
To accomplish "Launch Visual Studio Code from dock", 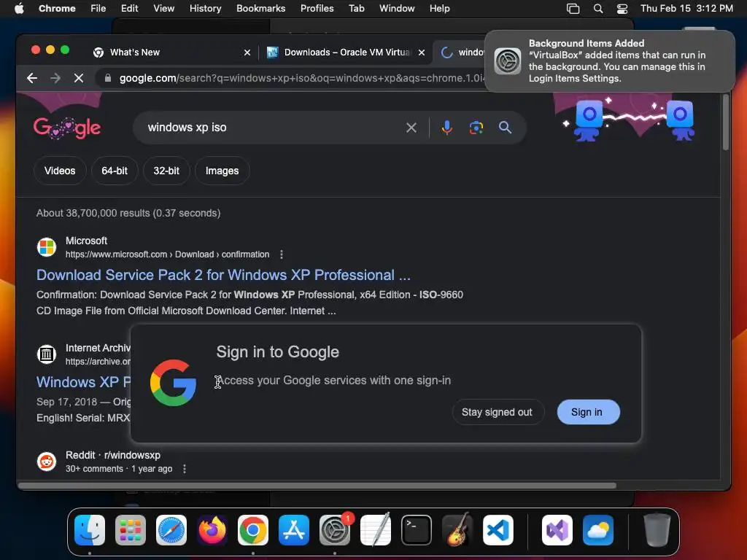I will pyautogui.click(x=498, y=530).
